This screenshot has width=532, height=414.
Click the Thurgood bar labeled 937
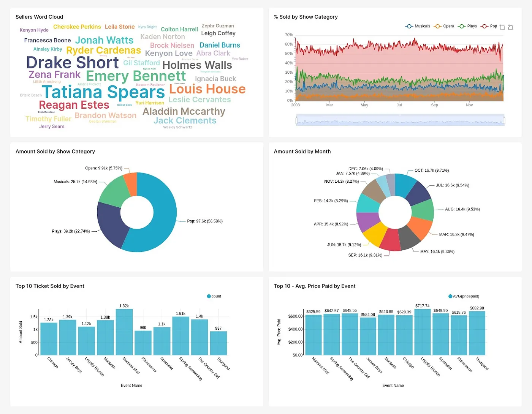click(218, 343)
